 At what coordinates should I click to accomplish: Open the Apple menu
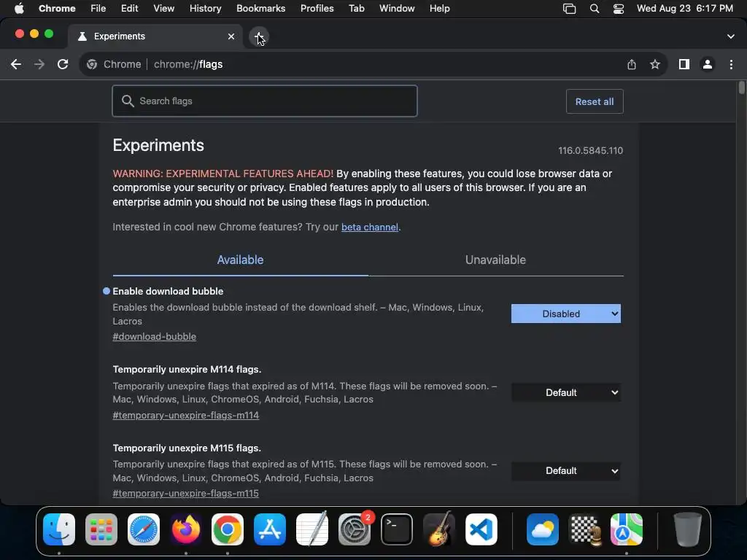click(x=19, y=9)
